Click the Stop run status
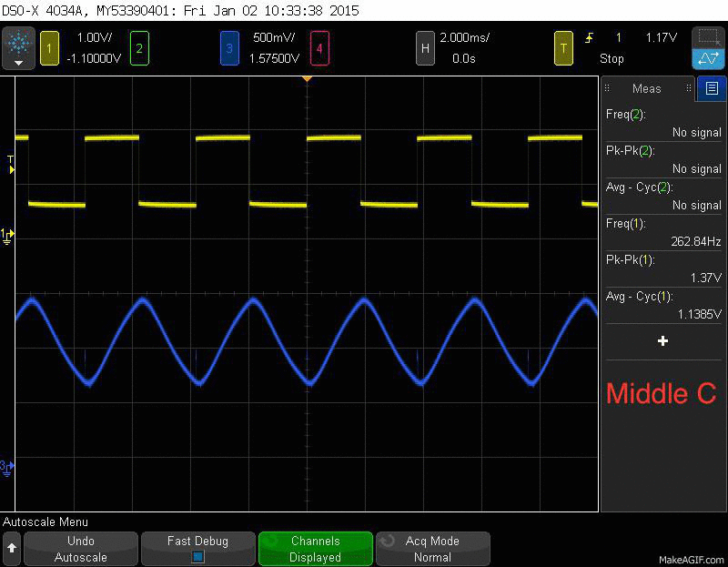 pos(612,58)
